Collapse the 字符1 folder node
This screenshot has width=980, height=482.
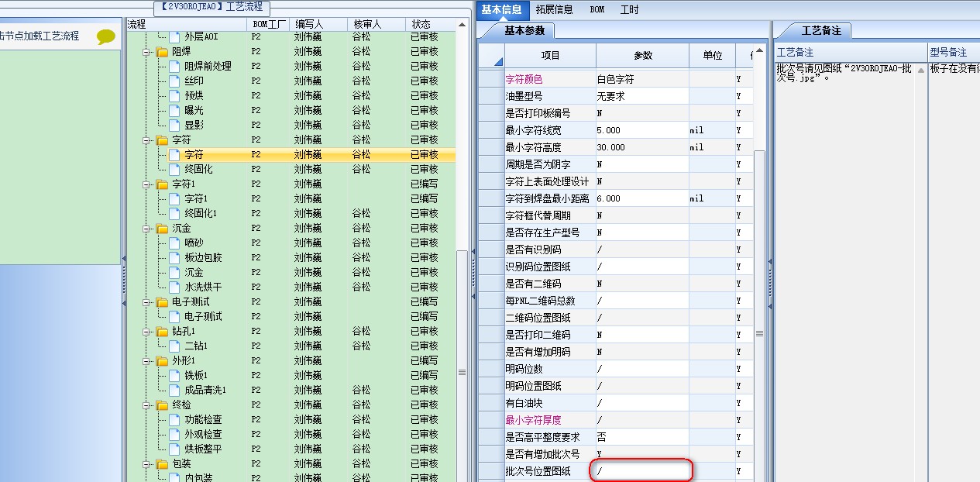[146, 184]
